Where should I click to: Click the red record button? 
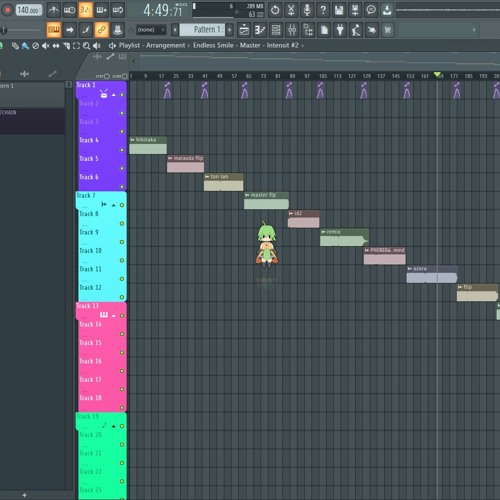pyautogui.click(x=7, y=10)
